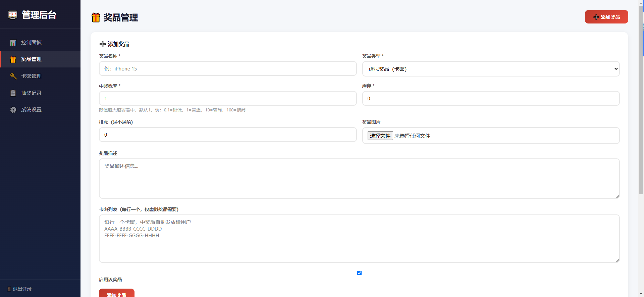The image size is (644, 297).
Task: Click the 控制面板 chart icon
Action: coord(13,43)
